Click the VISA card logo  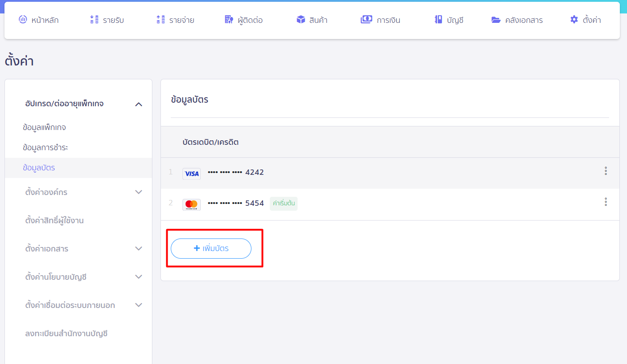pos(191,173)
